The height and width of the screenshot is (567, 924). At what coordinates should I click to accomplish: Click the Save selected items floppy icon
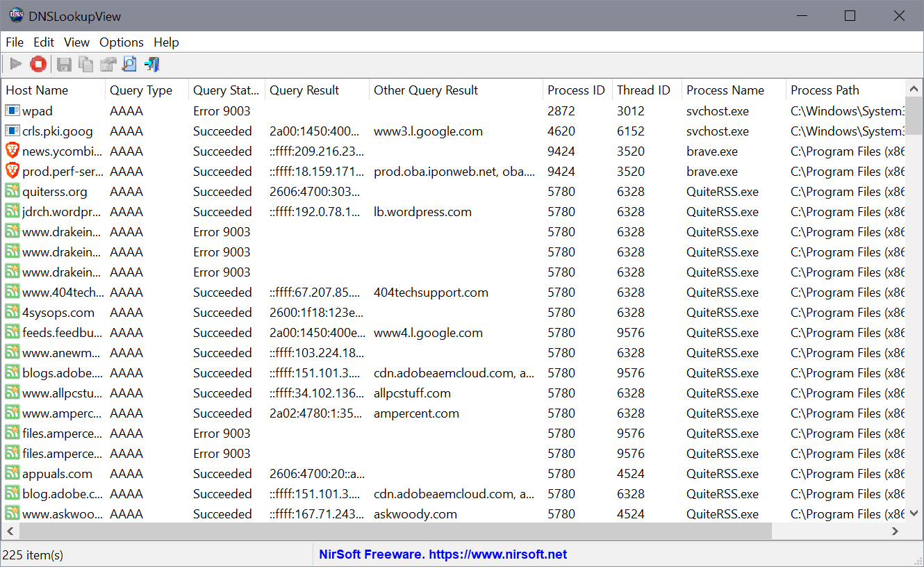coord(64,65)
